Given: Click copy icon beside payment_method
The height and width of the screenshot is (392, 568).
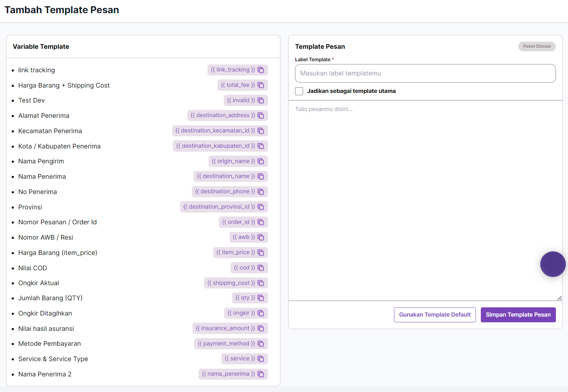Looking at the screenshot, I should 261,344.
